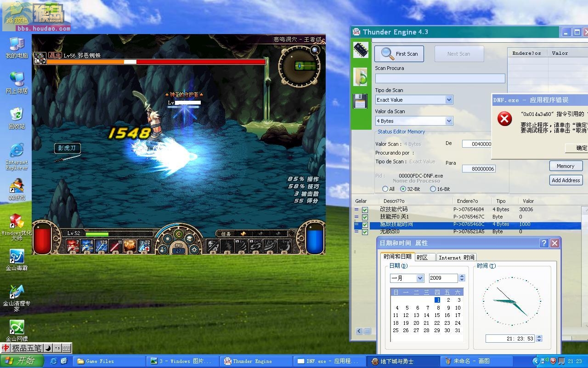Click the boss HP bar for 邪恶蜘蛛

(x=156, y=62)
